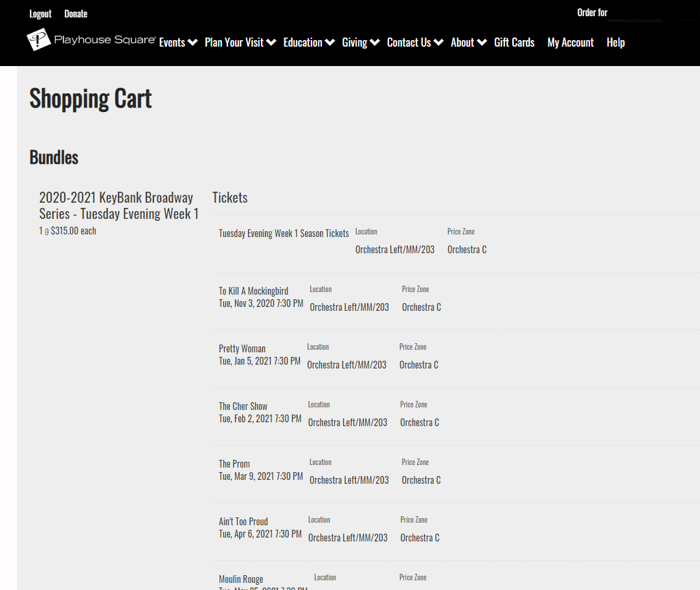Click the Playhouse Square wordmark
The height and width of the screenshot is (590, 700).
pos(105,40)
